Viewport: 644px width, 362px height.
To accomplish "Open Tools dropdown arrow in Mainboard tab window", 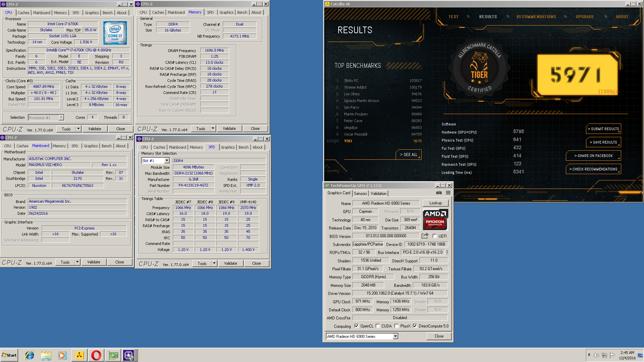I will (77, 262).
